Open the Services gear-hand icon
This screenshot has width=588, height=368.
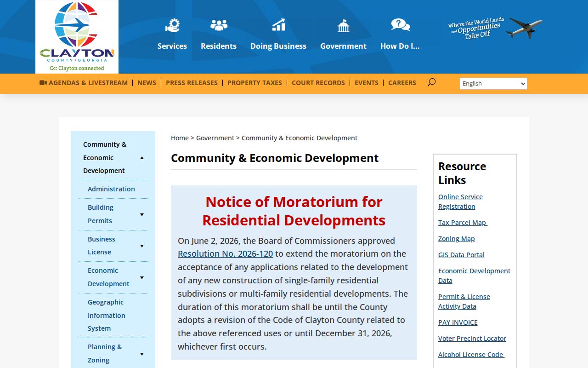tap(172, 25)
